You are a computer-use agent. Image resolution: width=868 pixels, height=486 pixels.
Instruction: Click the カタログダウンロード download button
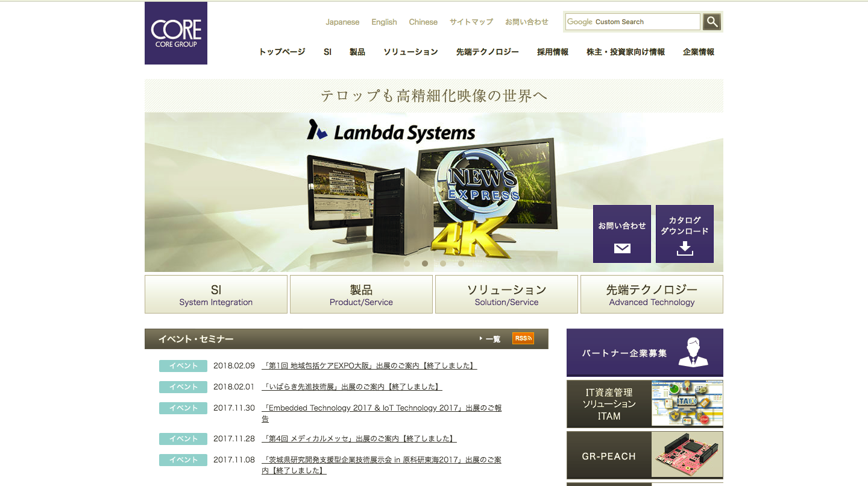pos(685,234)
